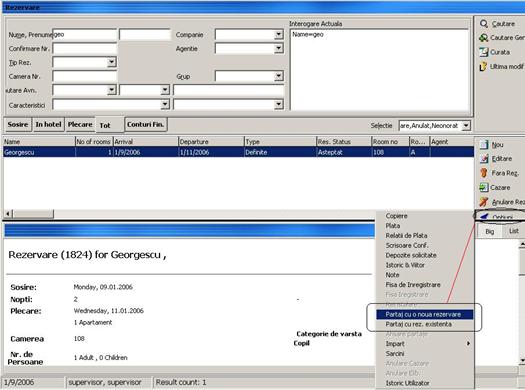Click the Nou new reservation icon

pyautogui.click(x=484, y=145)
